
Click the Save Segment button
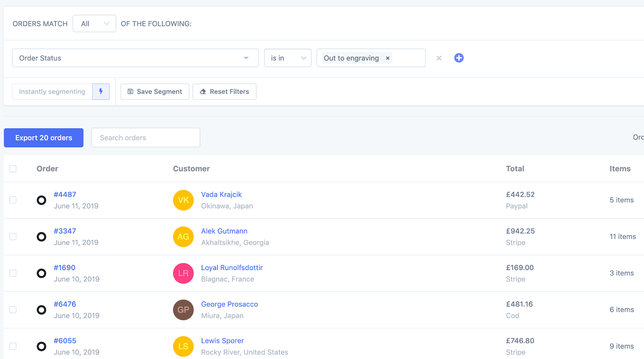(155, 92)
